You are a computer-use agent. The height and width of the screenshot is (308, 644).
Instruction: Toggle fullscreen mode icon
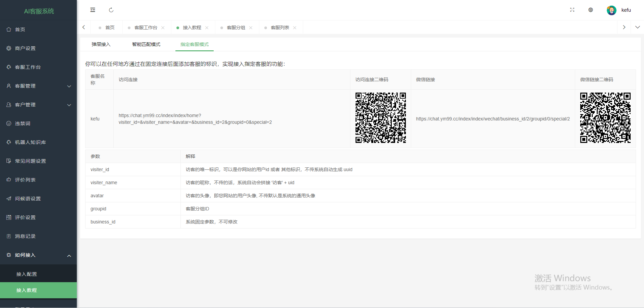pyautogui.click(x=572, y=10)
